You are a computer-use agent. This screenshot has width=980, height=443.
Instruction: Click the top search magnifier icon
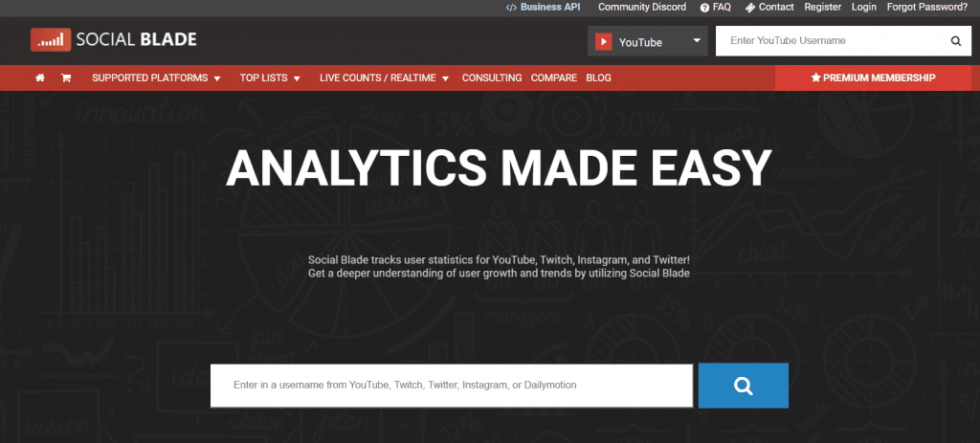[x=956, y=41]
